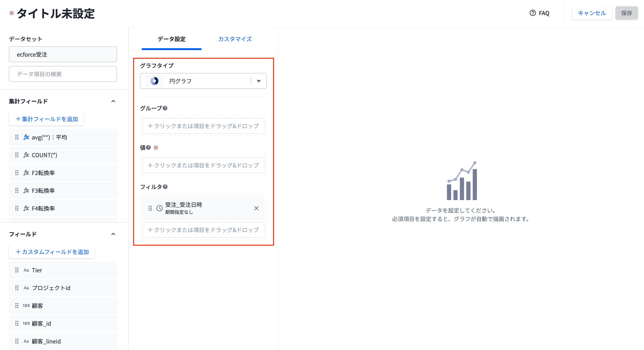The width and height of the screenshot is (644, 350).
Task: Switch to the カスタマイズ tab
Action: [x=235, y=39]
